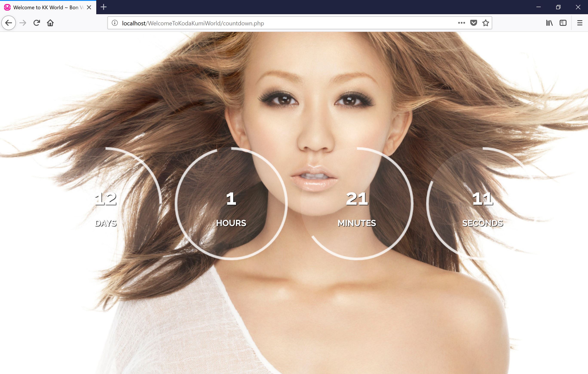Click the Forward navigation arrow
This screenshot has height=374, width=588.
(x=23, y=23)
